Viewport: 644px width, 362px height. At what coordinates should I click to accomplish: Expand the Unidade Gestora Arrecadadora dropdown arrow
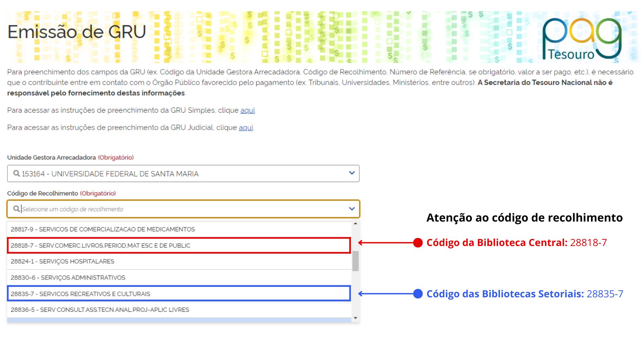(x=352, y=173)
